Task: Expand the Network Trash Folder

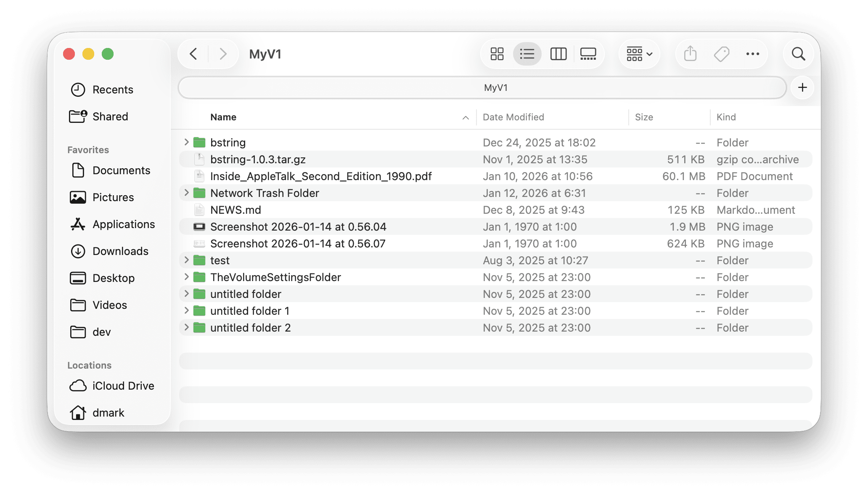Action: (x=186, y=193)
